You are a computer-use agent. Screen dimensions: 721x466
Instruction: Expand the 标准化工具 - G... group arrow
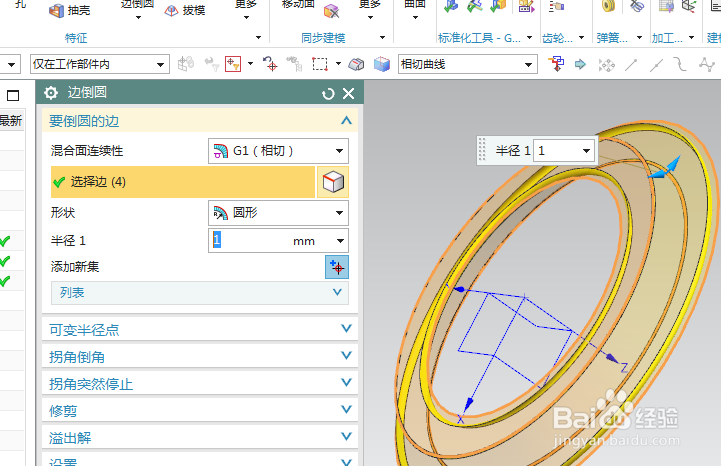click(x=529, y=38)
